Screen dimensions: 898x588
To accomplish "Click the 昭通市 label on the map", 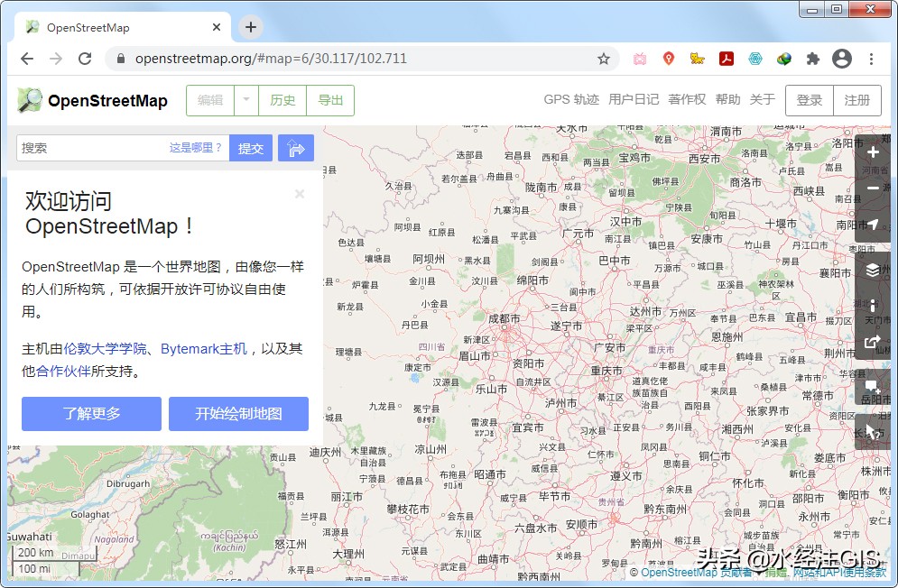I will click(x=490, y=474).
